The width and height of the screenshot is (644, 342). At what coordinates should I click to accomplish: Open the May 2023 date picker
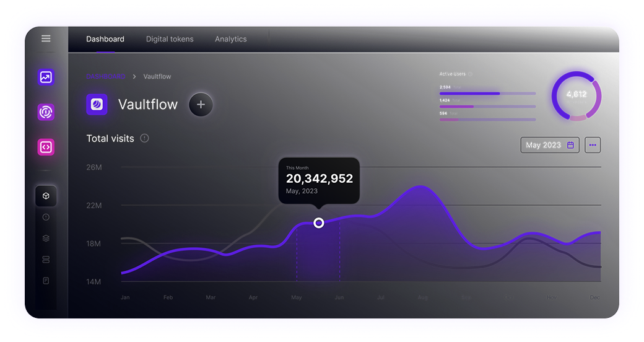click(549, 145)
